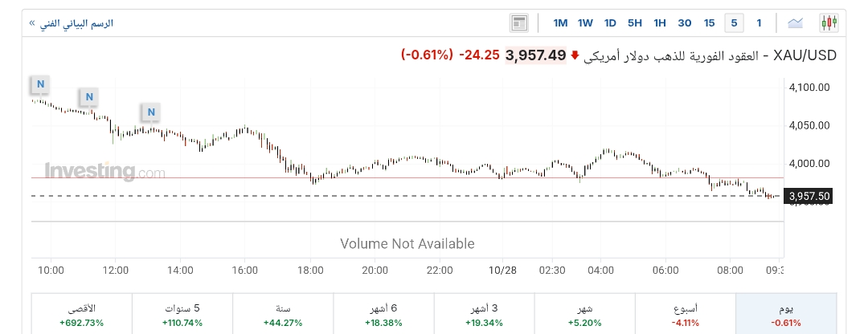Click the Investing.com watermark logo
This screenshot has height=334, width=868.
click(x=104, y=172)
